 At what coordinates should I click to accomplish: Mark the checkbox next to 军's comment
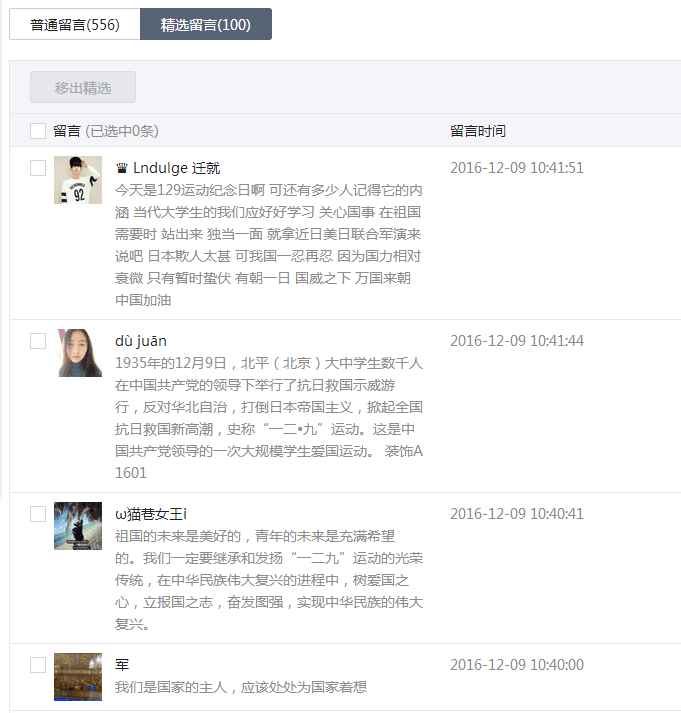(x=38, y=665)
